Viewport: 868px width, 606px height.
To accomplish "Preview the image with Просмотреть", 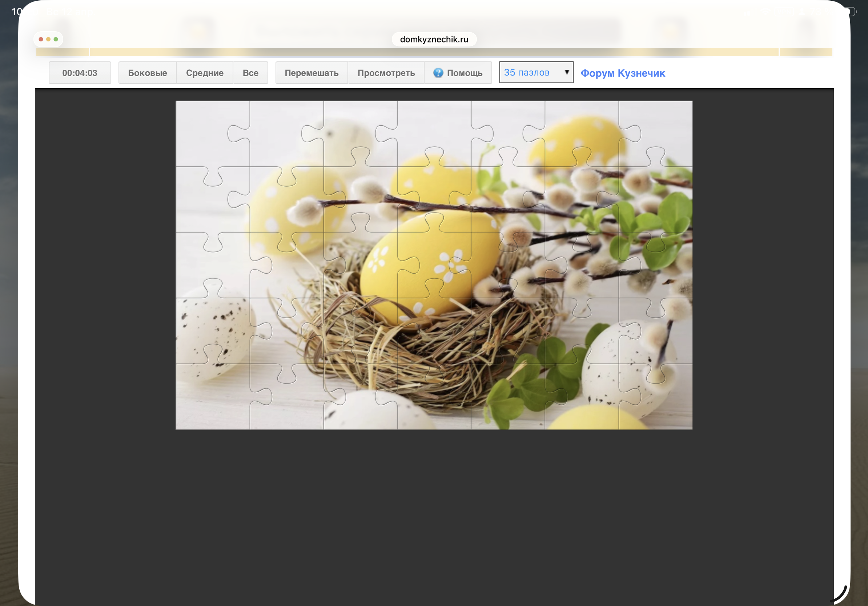I will click(386, 73).
